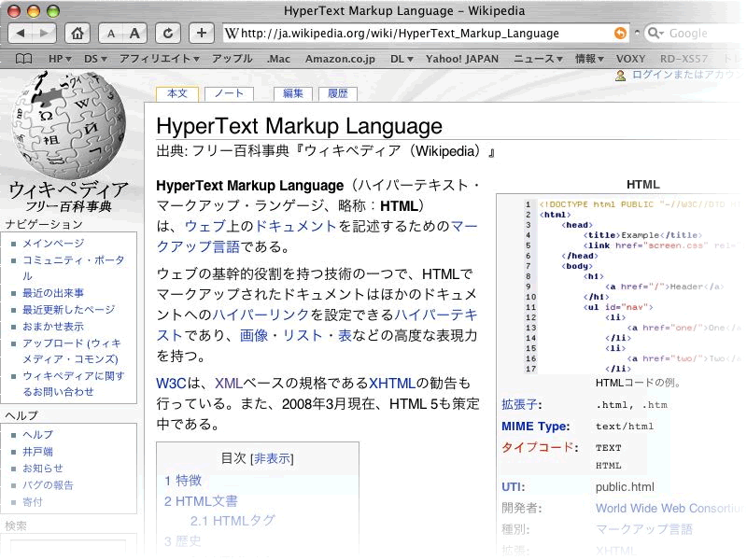
Task: Open the Yahoo! JAPAN bookmark
Action: click(x=462, y=59)
